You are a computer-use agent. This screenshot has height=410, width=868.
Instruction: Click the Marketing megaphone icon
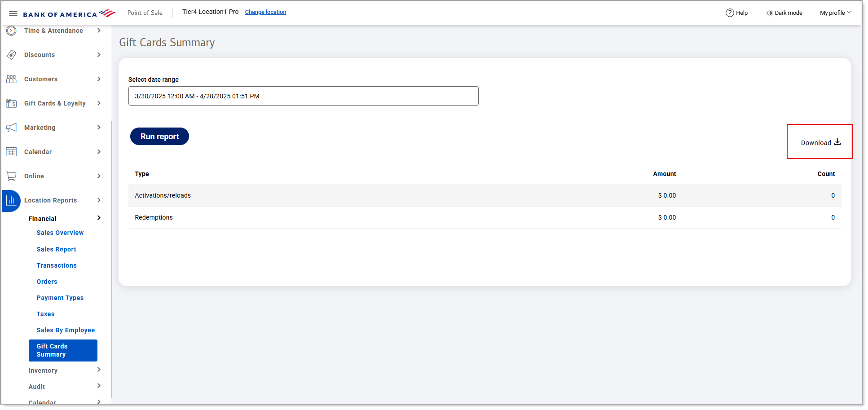click(x=11, y=128)
